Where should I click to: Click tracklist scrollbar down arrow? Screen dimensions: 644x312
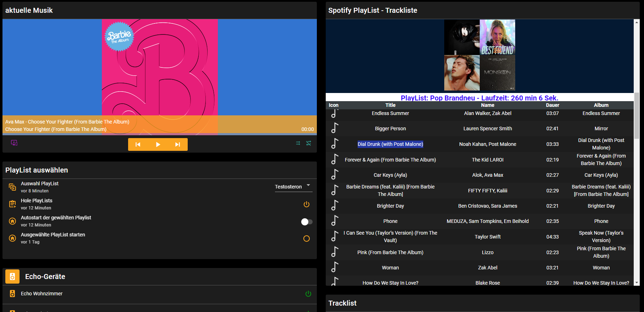(x=637, y=283)
